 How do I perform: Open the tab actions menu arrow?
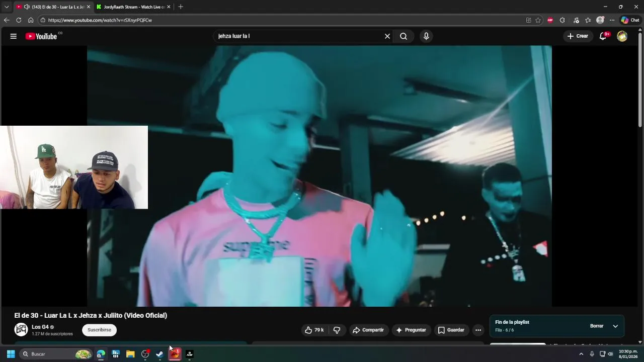7,7
